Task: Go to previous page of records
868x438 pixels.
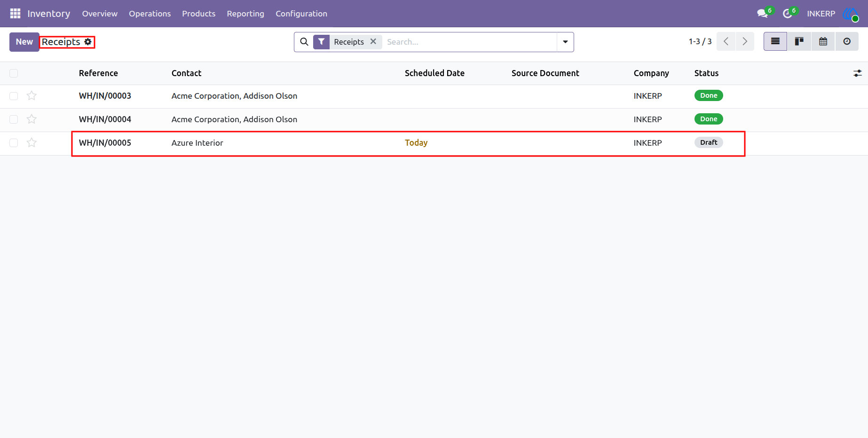Action: pyautogui.click(x=726, y=41)
